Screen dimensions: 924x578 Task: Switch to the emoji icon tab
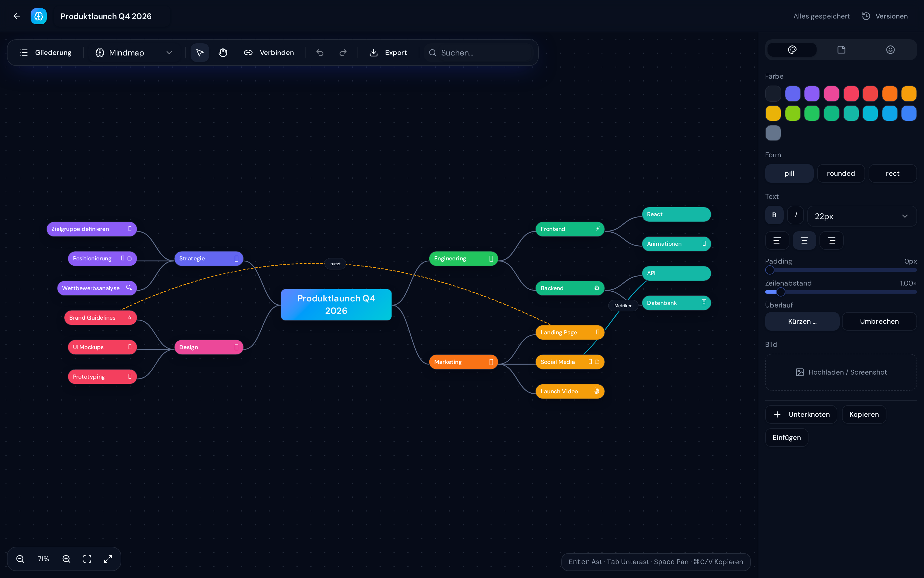(890, 50)
